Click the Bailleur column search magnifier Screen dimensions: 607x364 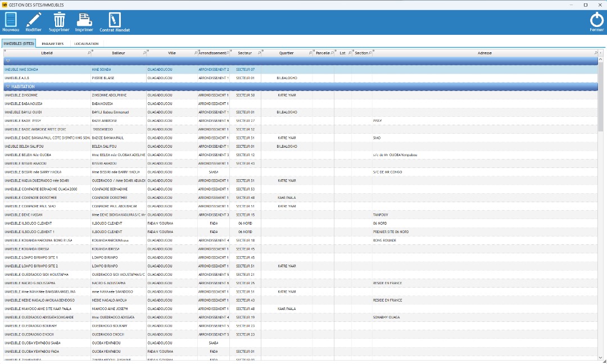click(144, 53)
